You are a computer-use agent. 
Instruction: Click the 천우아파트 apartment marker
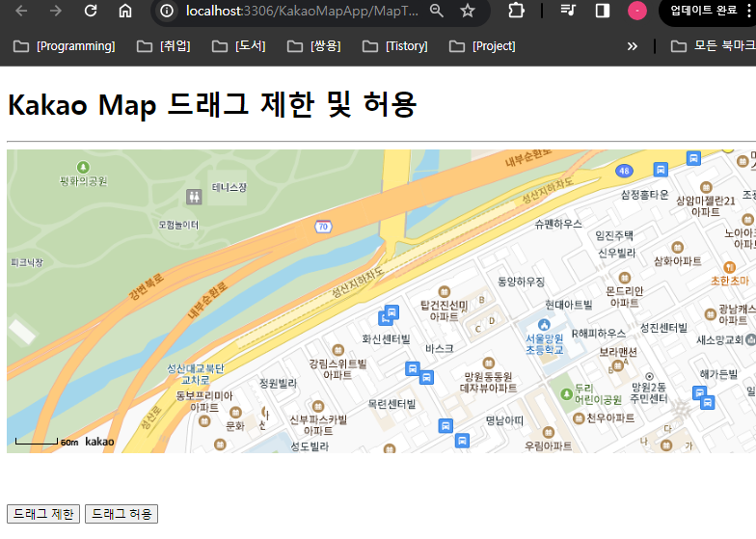pos(579,418)
